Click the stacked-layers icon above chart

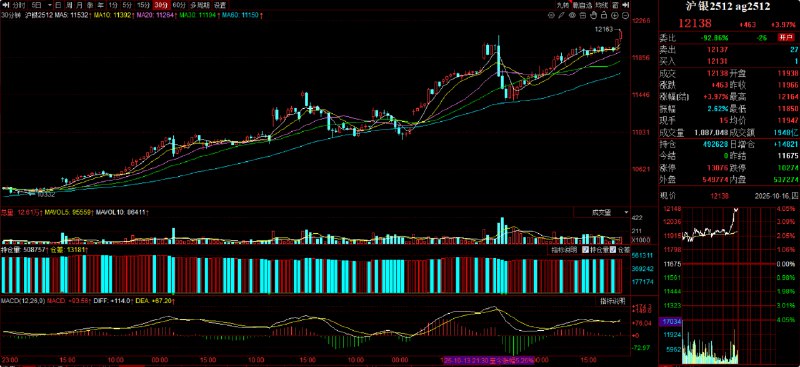pos(583,15)
